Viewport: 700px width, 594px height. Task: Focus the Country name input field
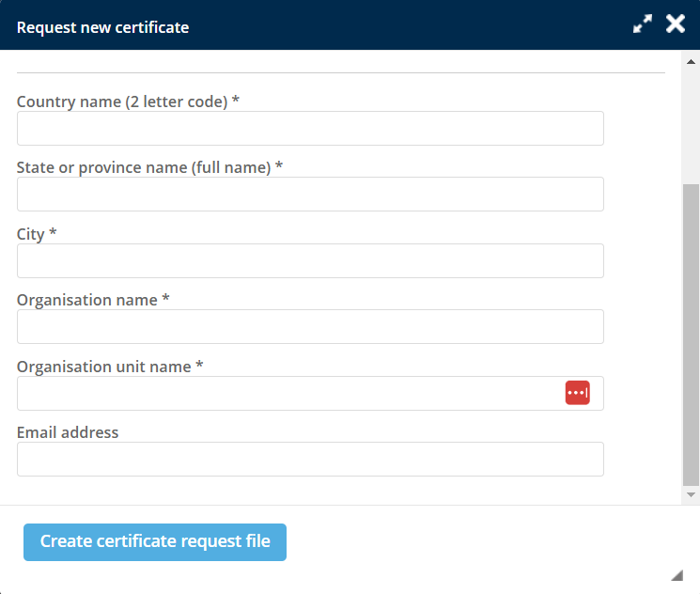pyautogui.click(x=310, y=129)
